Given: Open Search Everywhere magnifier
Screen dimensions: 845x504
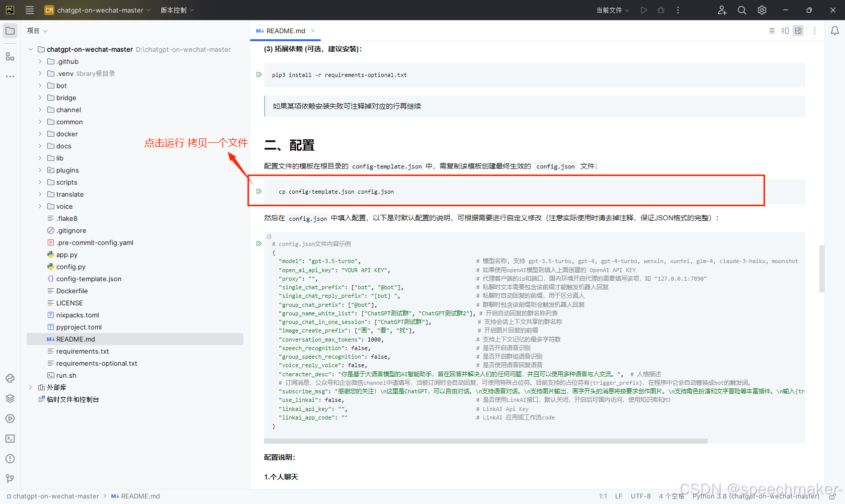Looking at the screenshot, I should 742,10.
